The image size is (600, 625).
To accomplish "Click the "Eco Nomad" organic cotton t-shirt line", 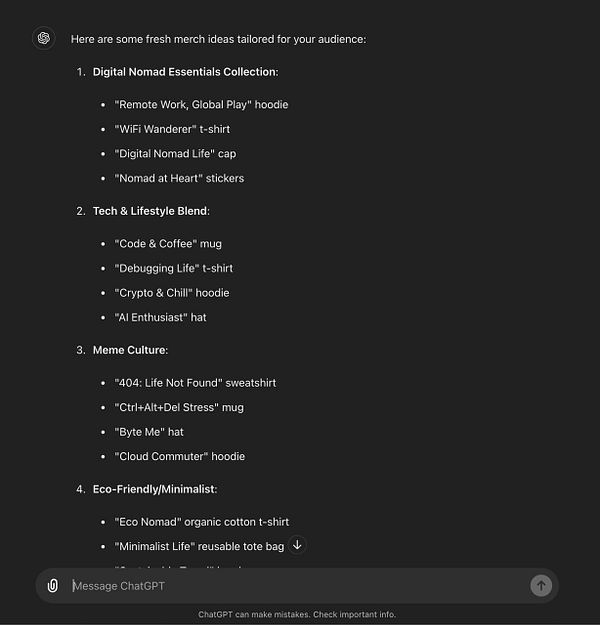I will click(201, 522).
